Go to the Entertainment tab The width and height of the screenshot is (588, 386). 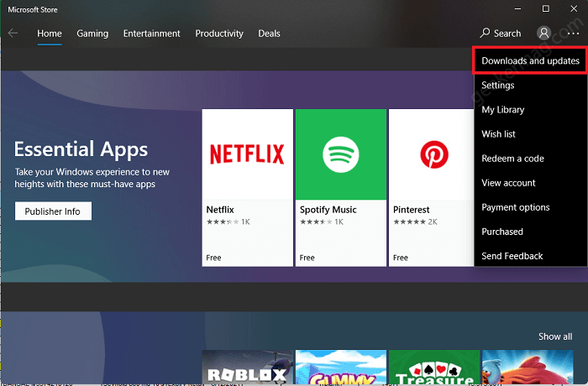(x=152, y=34)
